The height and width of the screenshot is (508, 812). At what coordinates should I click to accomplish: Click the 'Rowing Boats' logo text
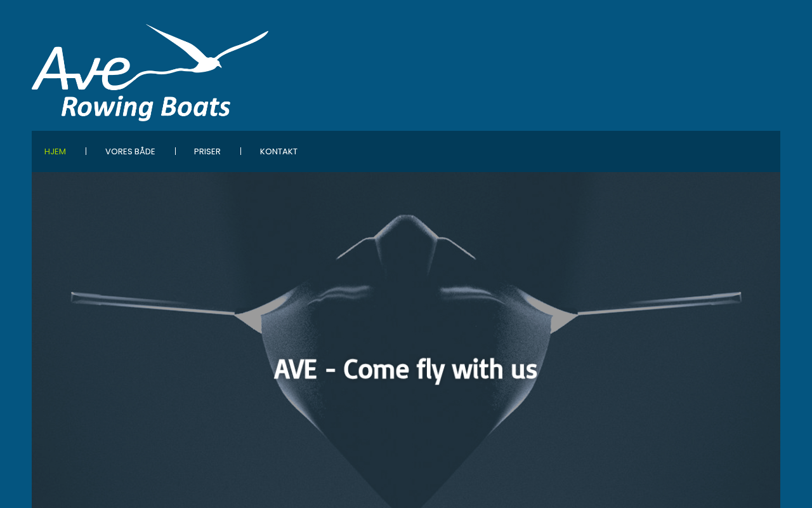(146, 107)
